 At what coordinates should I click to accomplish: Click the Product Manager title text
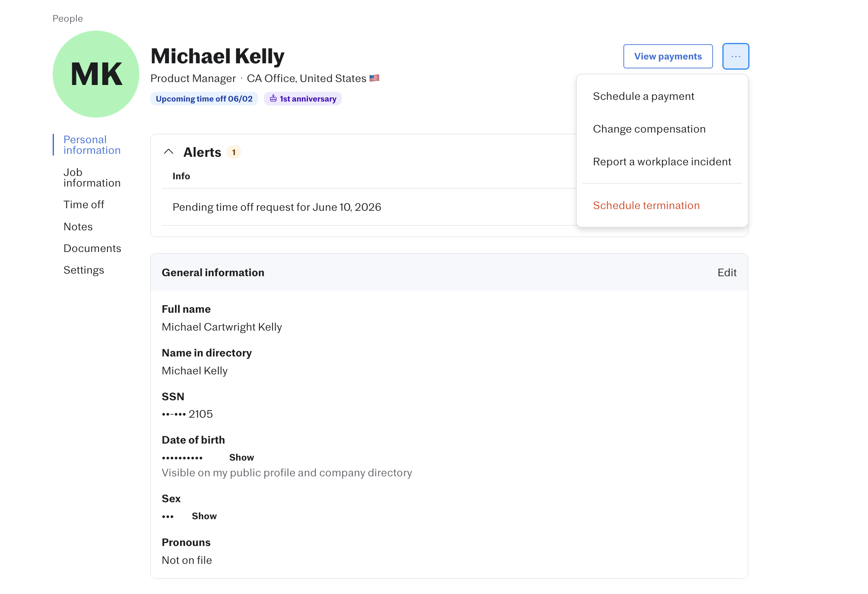tap(193, 79)
